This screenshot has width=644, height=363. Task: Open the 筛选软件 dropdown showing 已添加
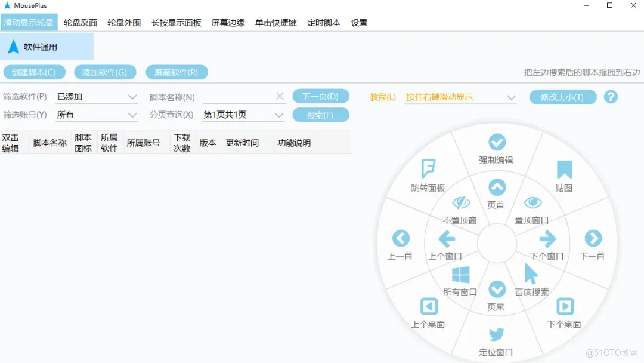pos(96,96)
